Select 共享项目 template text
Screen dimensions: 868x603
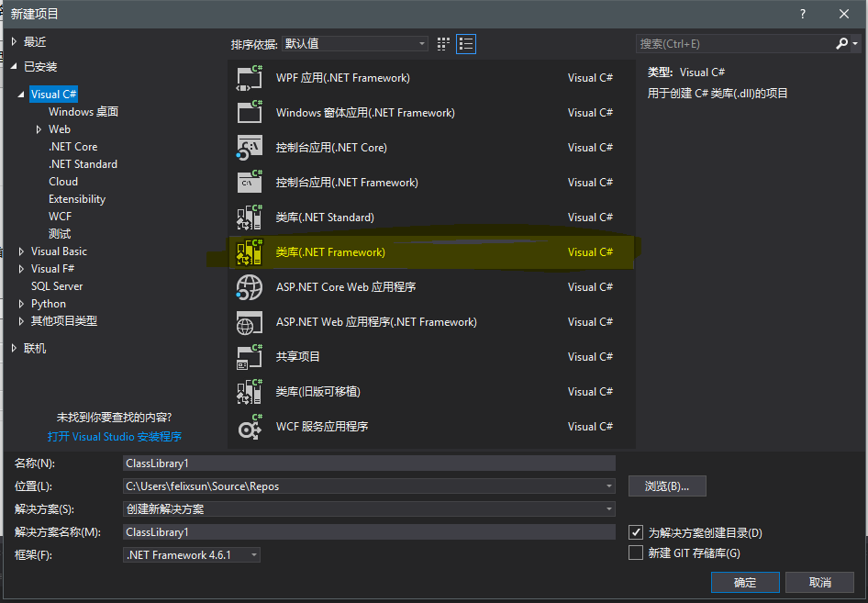click(298, 357)
